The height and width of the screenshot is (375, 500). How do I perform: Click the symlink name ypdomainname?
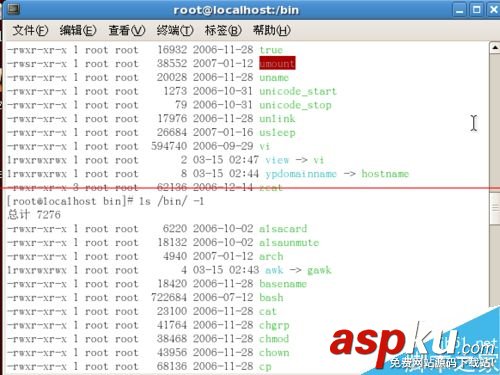301,174
